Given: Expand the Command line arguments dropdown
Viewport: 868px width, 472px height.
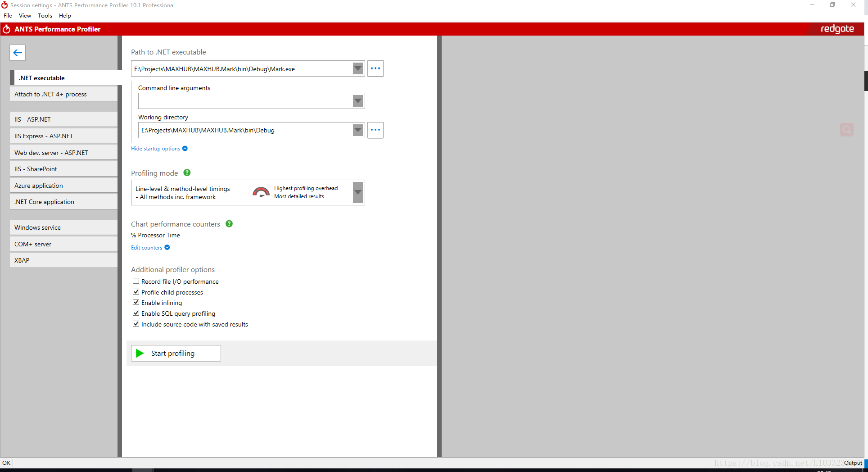Looking at the screenshot, I should coord(358,101).
